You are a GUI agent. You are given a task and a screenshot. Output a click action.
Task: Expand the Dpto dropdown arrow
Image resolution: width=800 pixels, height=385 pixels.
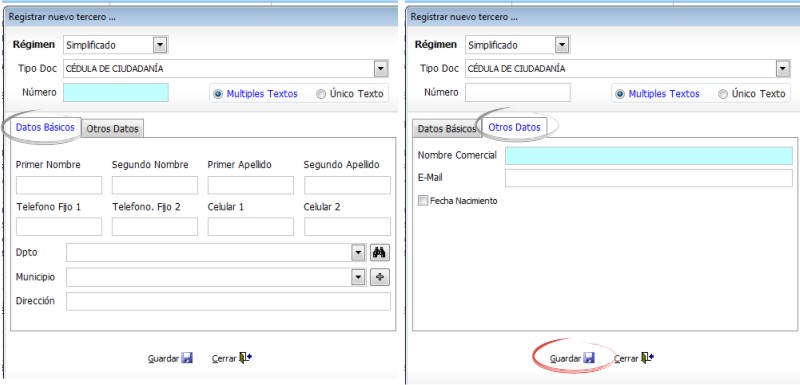359,252
